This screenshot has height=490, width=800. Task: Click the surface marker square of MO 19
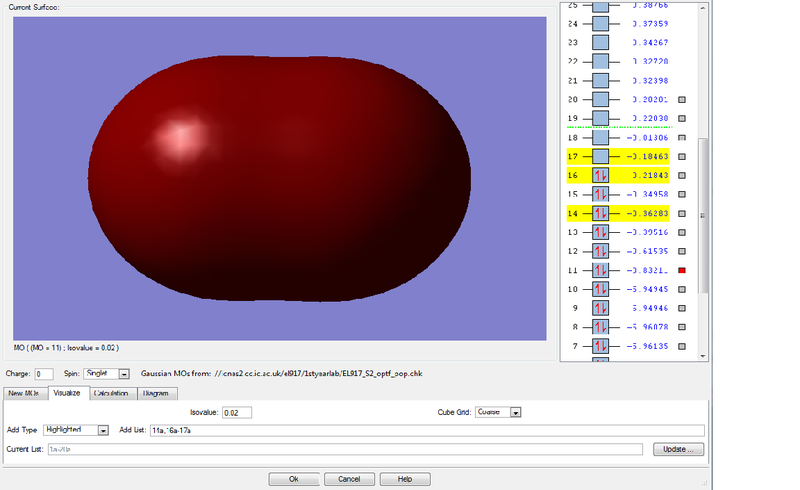682,118
